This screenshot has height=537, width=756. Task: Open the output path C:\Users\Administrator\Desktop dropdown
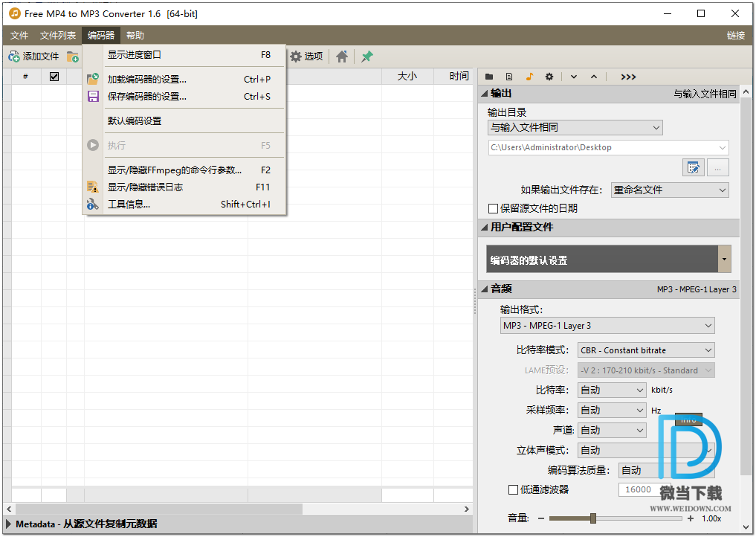pos(609,148)
